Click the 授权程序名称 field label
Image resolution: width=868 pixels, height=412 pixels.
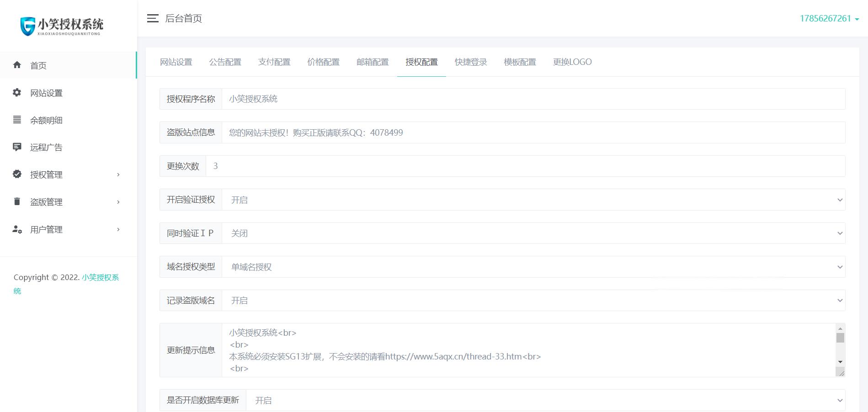click(x=191, y=99)
